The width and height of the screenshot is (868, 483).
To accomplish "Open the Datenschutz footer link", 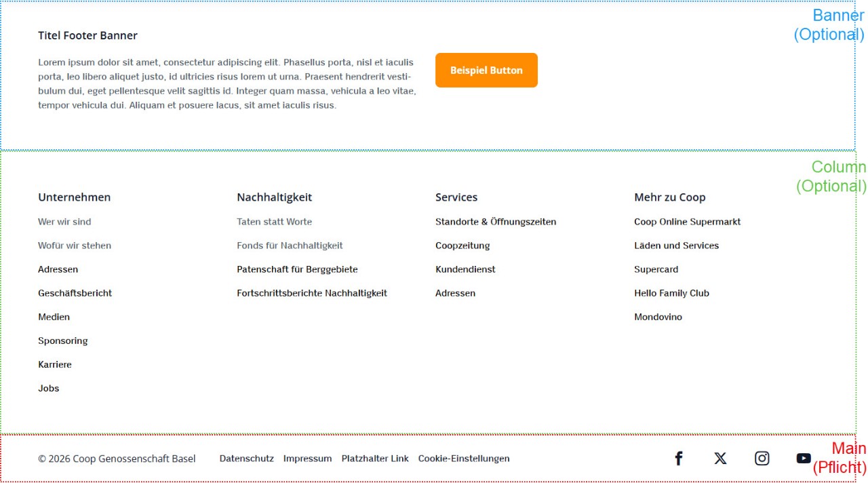I will tap(246, 459).
